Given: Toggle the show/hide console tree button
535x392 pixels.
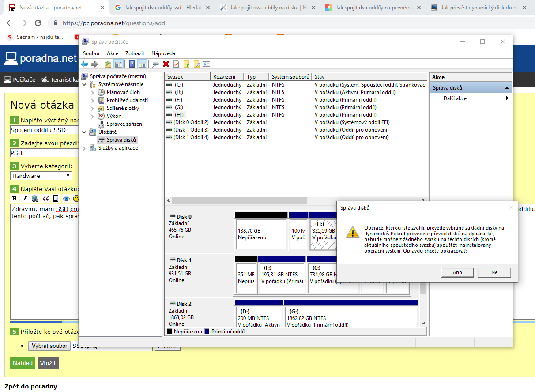Looking at the screenshot, I should tap(118, 64).
